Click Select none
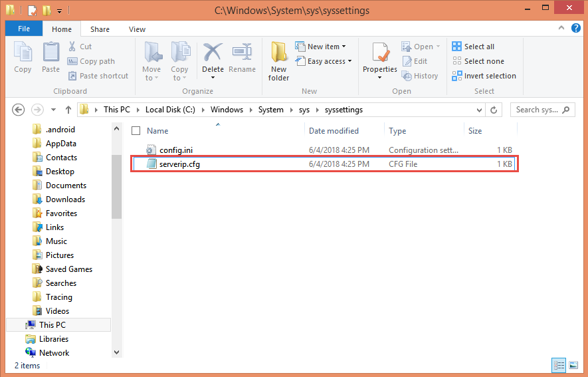Image resolution: width=588 pixels, height=377 pixels. 478,61
